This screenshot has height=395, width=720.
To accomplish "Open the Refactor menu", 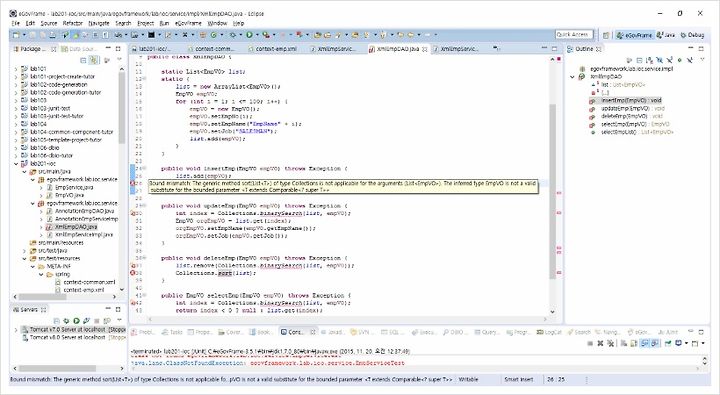I will click(73, 23).
